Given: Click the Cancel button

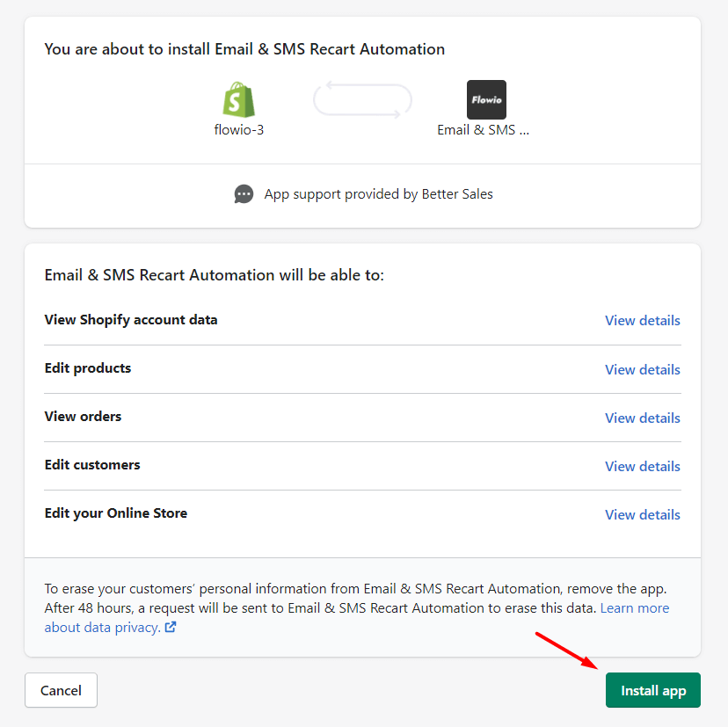Looking at the screenshot, I should [x=61, y=690].
